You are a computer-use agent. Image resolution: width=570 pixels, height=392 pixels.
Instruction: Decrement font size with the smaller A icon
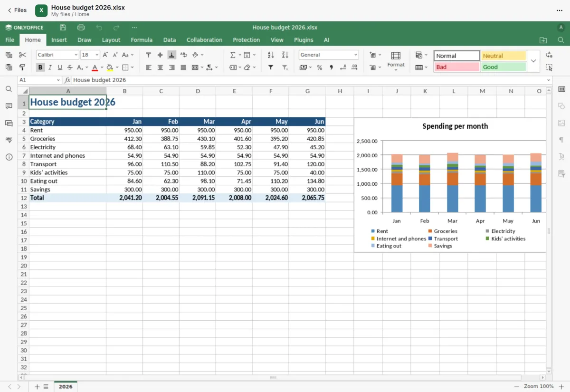[x=115, y=55]
